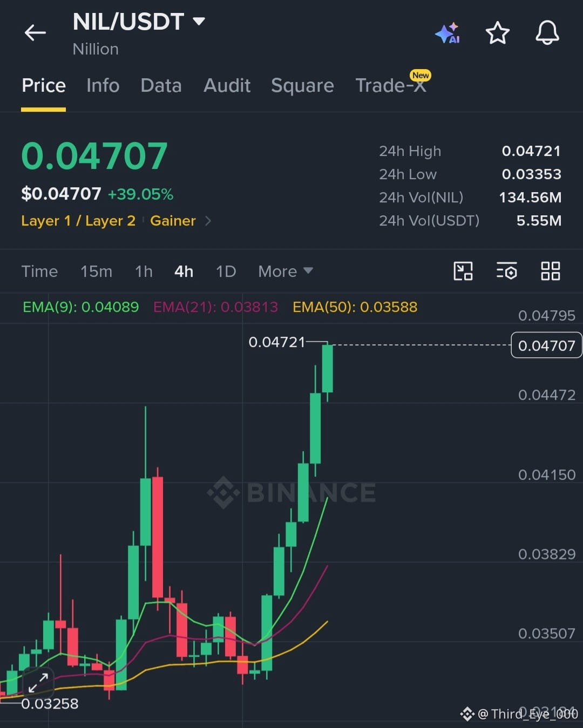Switch to the Data tab
The image size is (583, 728).
(161, 85)
